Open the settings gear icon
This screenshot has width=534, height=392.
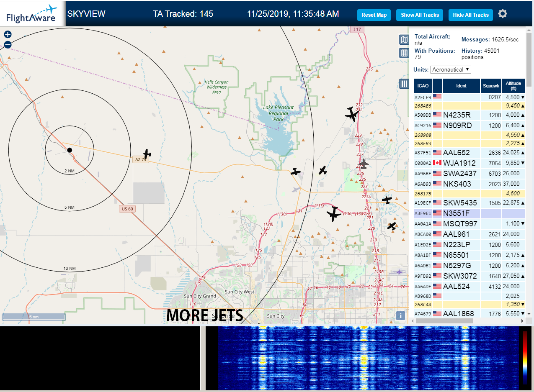tap(503, 14)
